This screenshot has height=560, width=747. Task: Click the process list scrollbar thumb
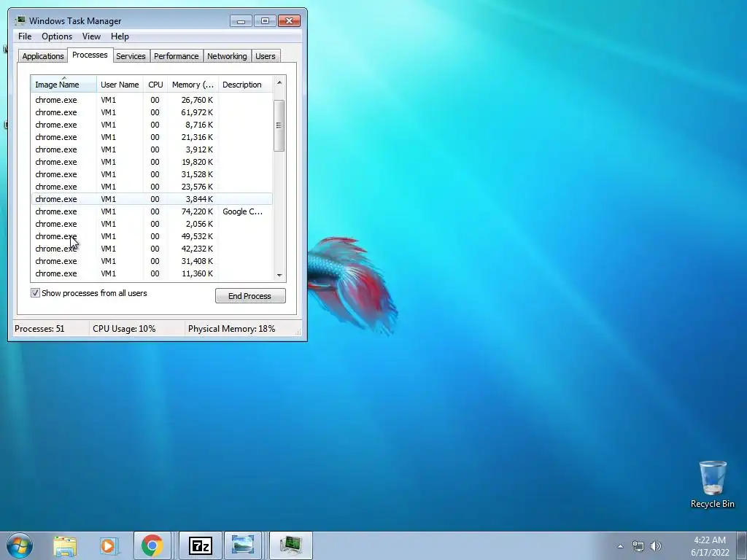(279, 125)
